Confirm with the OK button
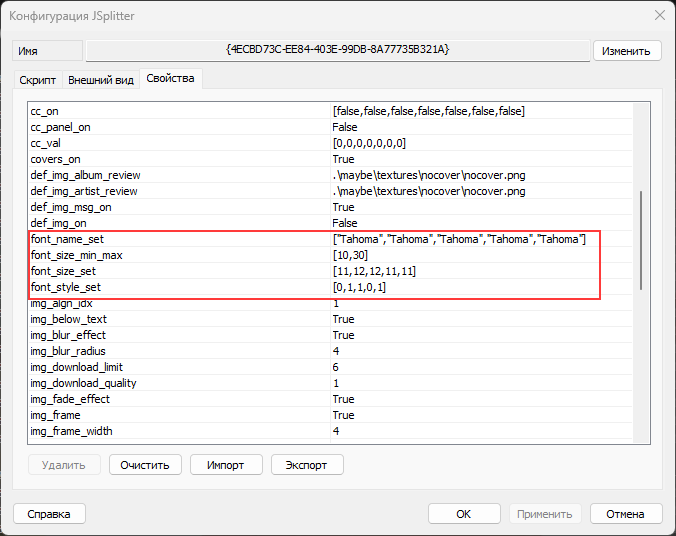The image size is (676, 536). tap(463, 513)
